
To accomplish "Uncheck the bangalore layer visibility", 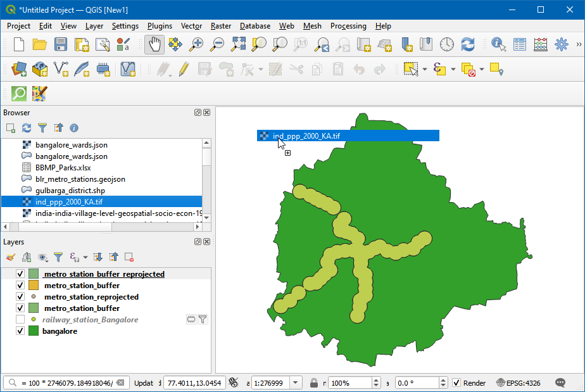I will (x=20, y=331).
